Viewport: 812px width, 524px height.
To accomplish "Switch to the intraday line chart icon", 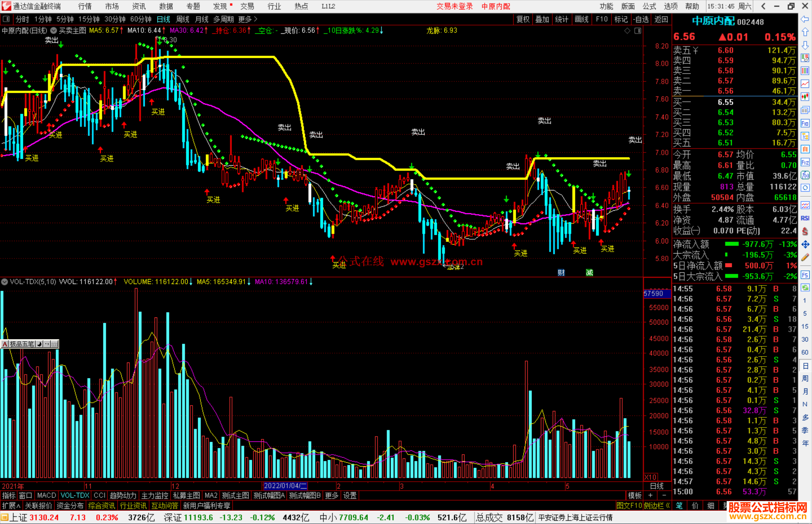I will coord(805,84).
